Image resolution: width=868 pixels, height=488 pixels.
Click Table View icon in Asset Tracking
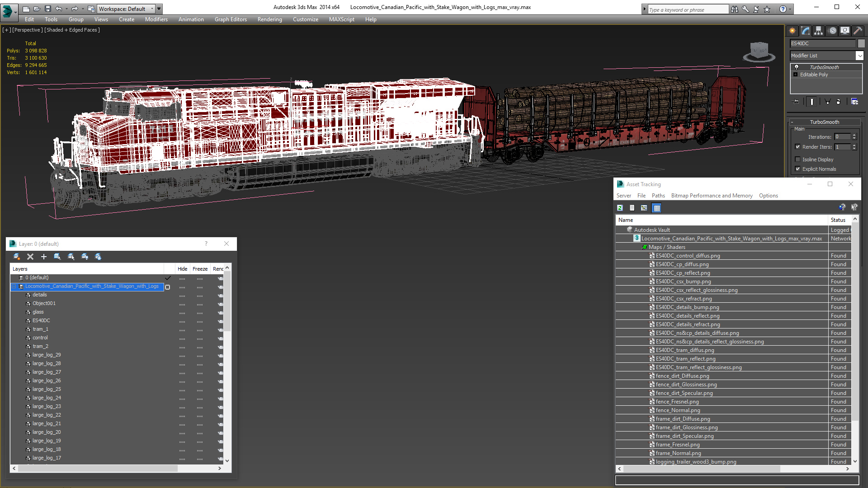click(657, 208)
